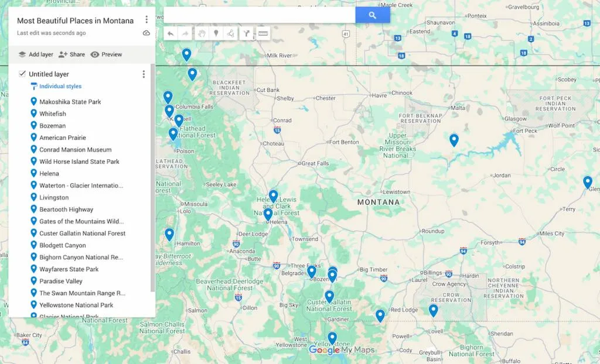Select the add directions tool
The height and width of the screenshot is (364, 600).
(x=247, y=33)
